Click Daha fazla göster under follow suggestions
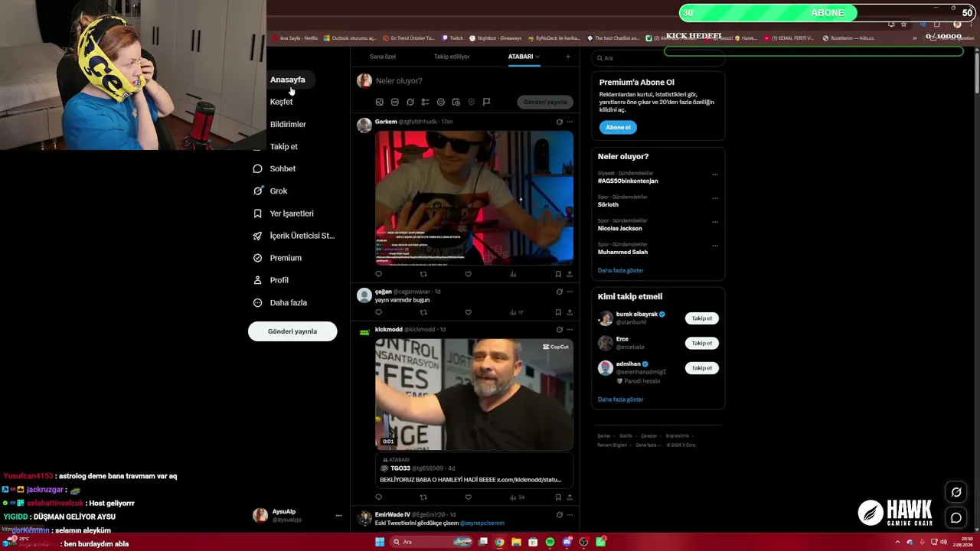Viewport: 980px width, 551px height. (620, 399)
